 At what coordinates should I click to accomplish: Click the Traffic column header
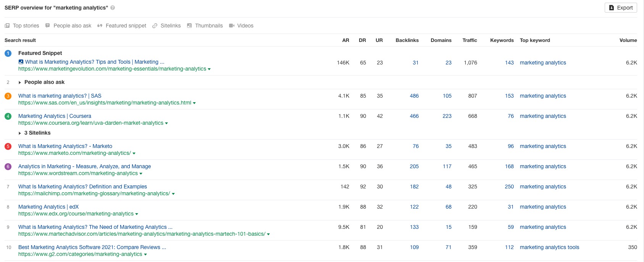click(x=470, y=40)
